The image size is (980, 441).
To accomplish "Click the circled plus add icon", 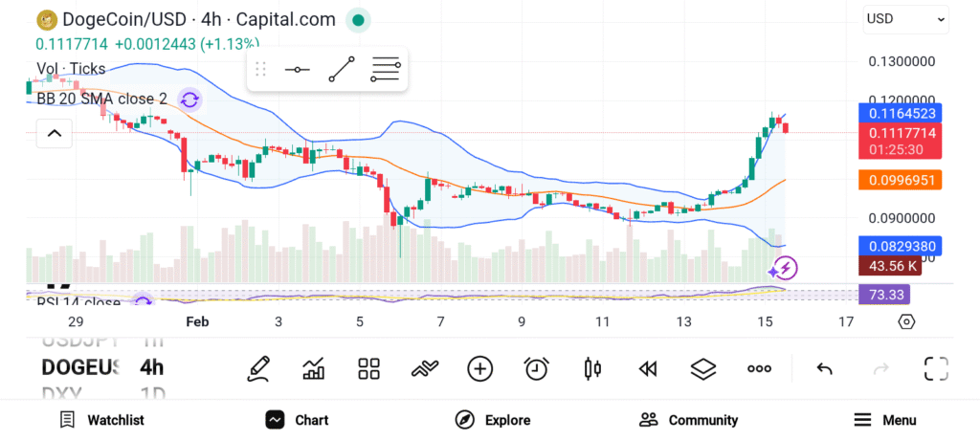I will tap(479, 368).
